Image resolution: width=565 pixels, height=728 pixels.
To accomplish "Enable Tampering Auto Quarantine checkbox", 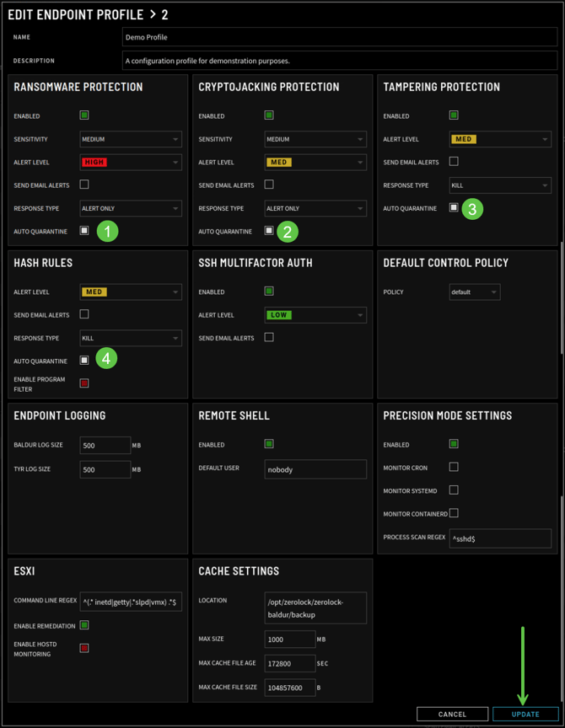I will (x=454, y=207).
